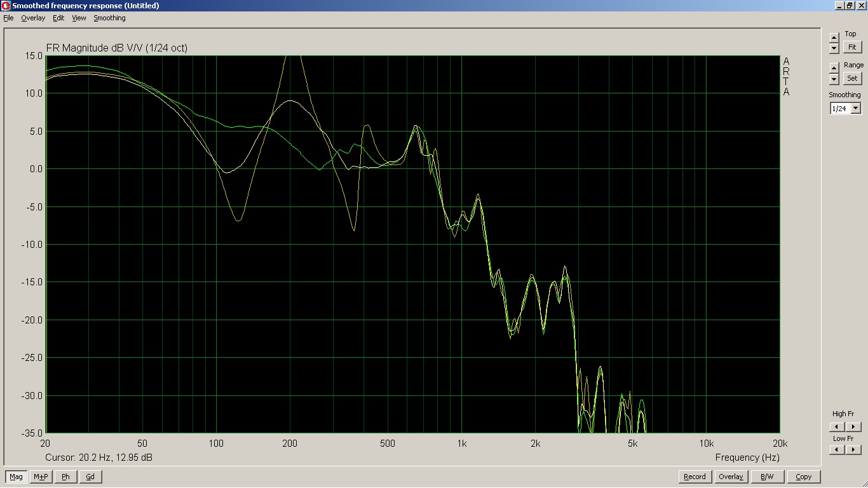The height and width of the screenshot is (488, 868).
Task: Minimize the ARTA window
Action: pos(840,5)
